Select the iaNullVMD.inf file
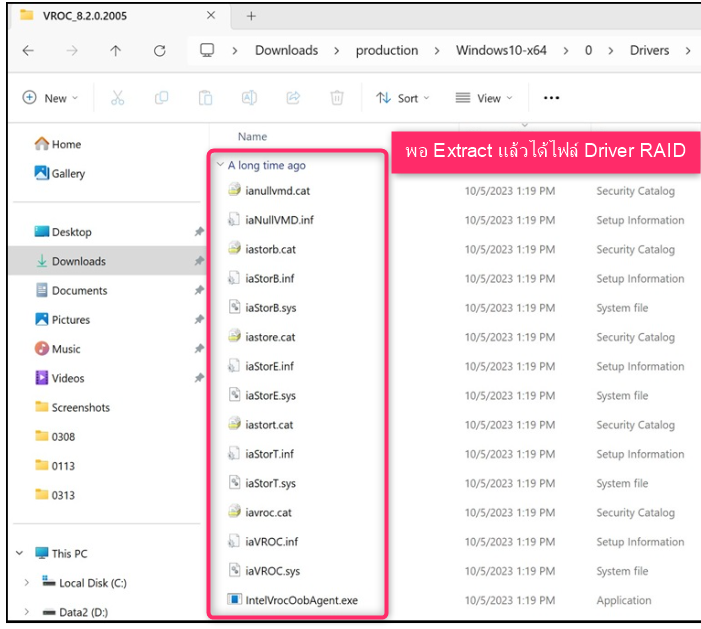Viewport: 701px width, 629px height. (x=271, y=220)
